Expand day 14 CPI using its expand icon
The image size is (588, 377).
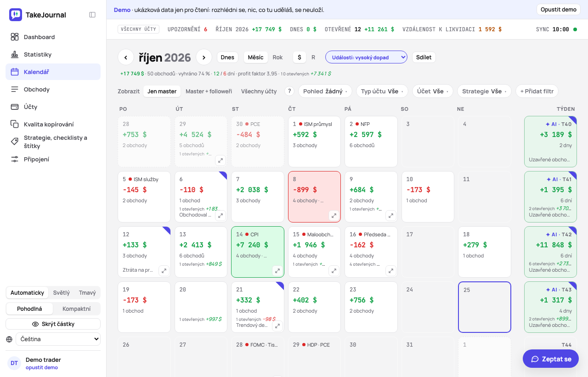click(277, 271)
